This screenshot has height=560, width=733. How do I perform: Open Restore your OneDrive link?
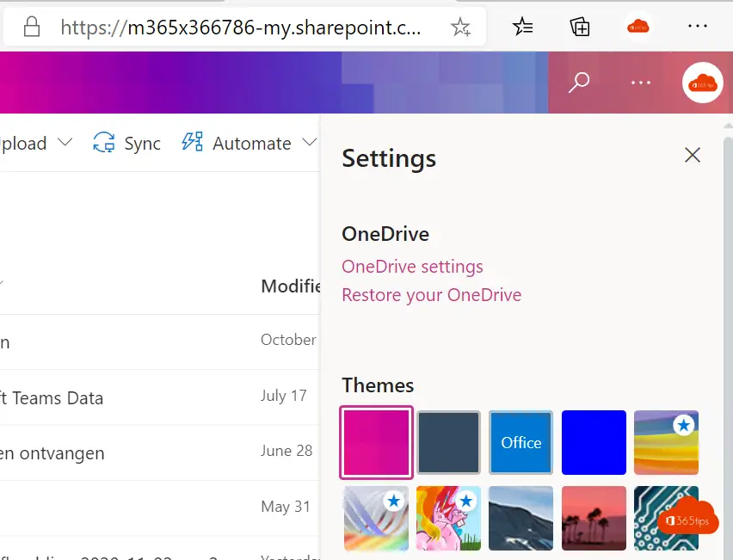[432, 295]
